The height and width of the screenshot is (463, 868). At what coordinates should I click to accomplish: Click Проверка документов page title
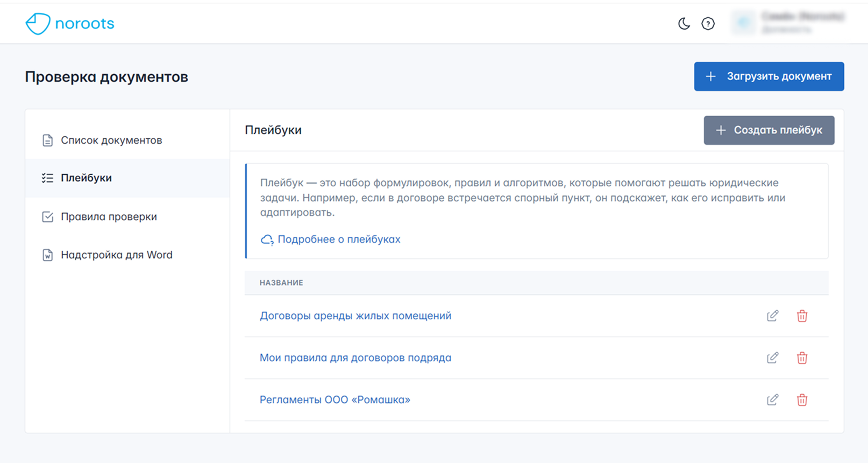pyautogui.click(x=106, y=77)
